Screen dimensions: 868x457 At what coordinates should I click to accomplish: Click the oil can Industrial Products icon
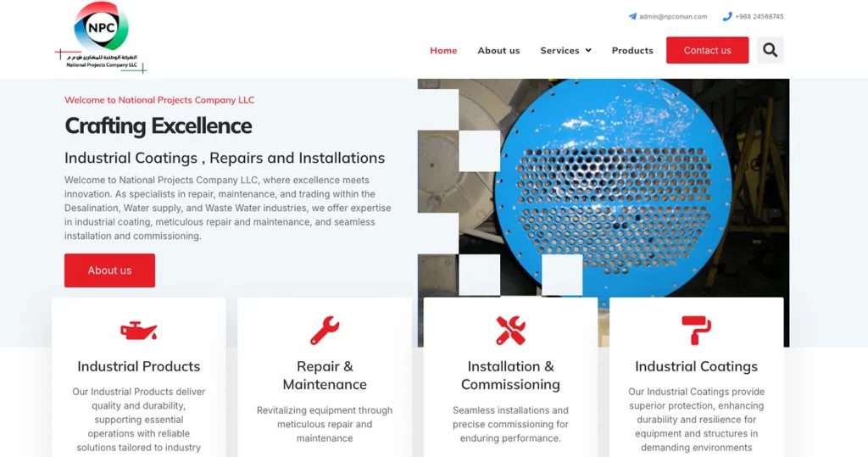pos(138,331)
